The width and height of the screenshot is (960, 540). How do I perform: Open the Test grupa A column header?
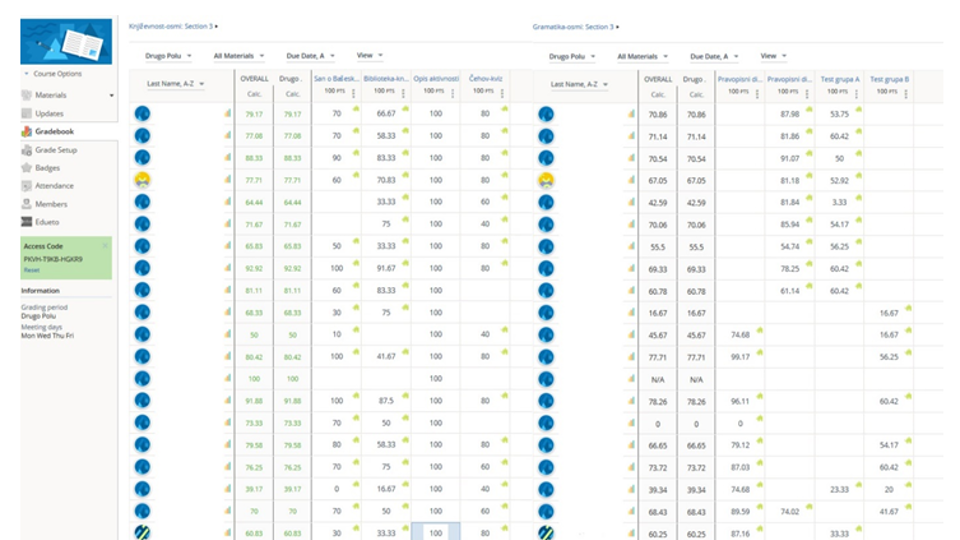(840, 79)
